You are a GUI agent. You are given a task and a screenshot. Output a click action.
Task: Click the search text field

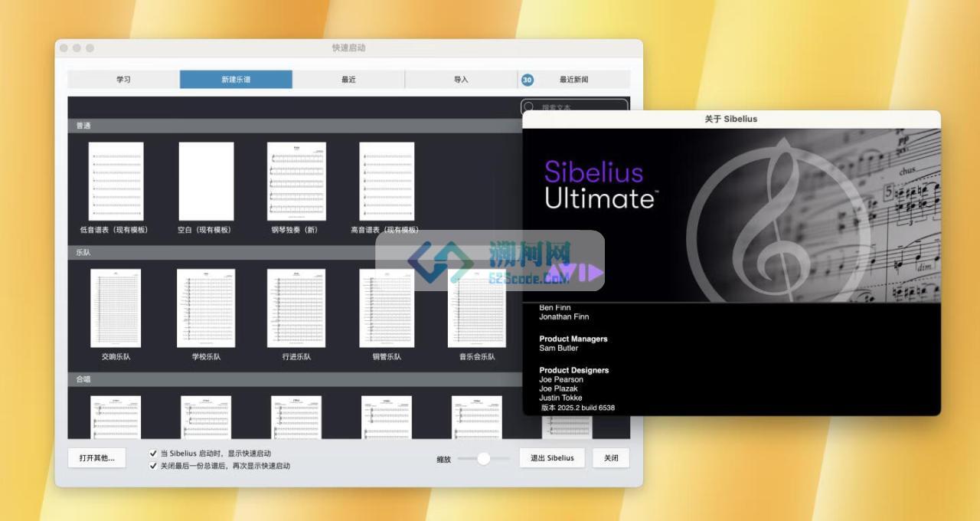(x=574, y=106)
